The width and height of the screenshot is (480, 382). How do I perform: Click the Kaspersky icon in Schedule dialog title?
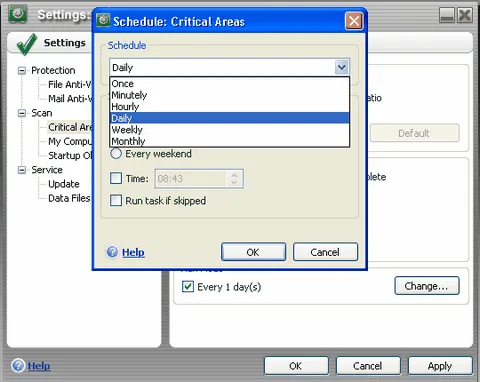[103, 20]
